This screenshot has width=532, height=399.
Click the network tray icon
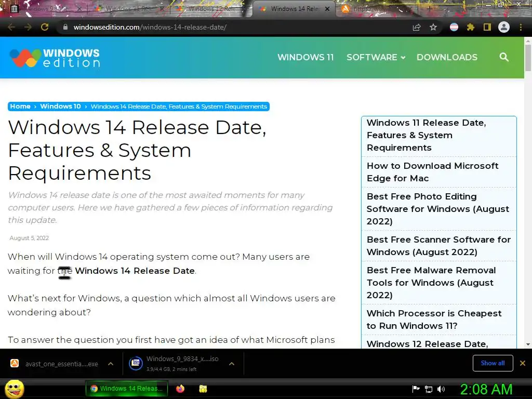(x=429, y=389)
